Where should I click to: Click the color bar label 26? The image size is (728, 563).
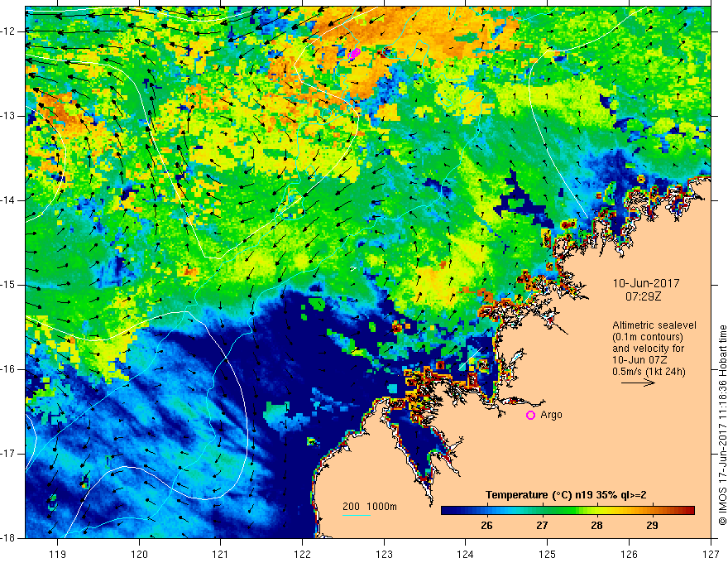point(486,526)
